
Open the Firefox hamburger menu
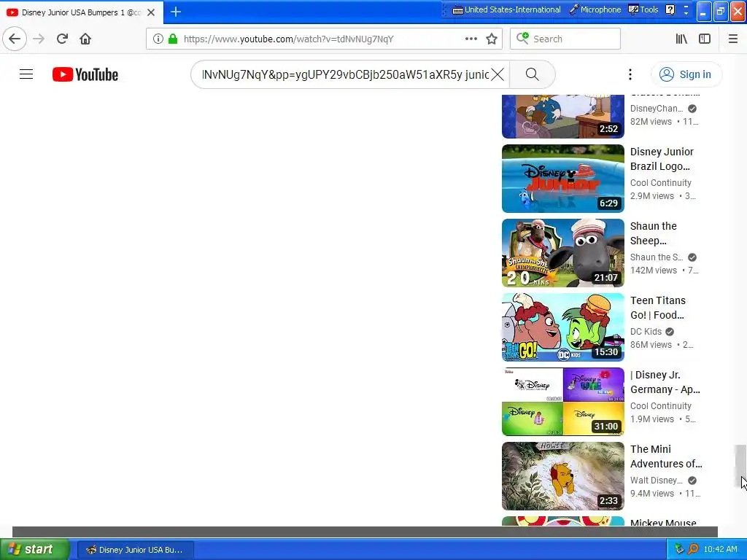click(x=733, y=39)
